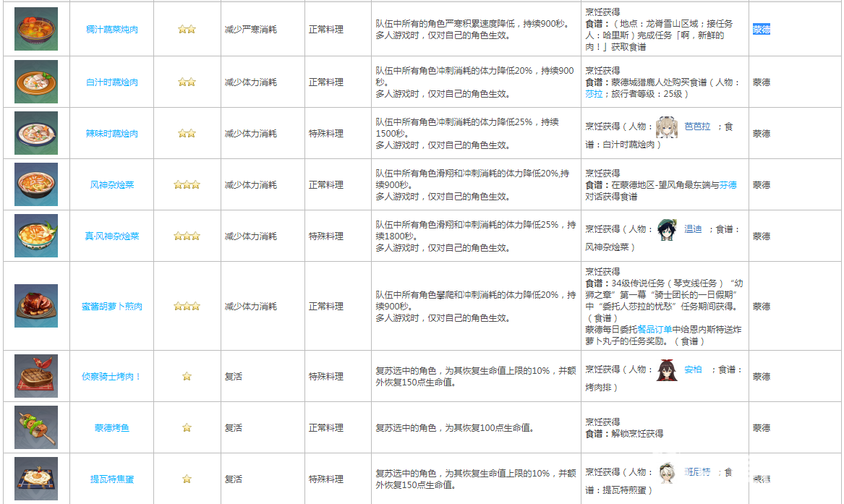The width and height of the screenshot is (844, 504).
Task: Click the 减少严寒消耗 effect type text
Action: [x=251, y=30]
